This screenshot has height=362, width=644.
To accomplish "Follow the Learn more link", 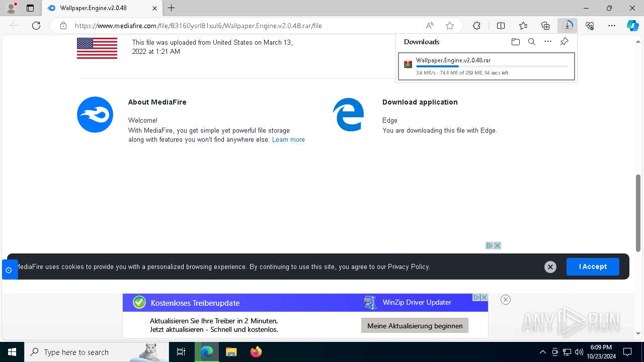I will tap(288, 139).
